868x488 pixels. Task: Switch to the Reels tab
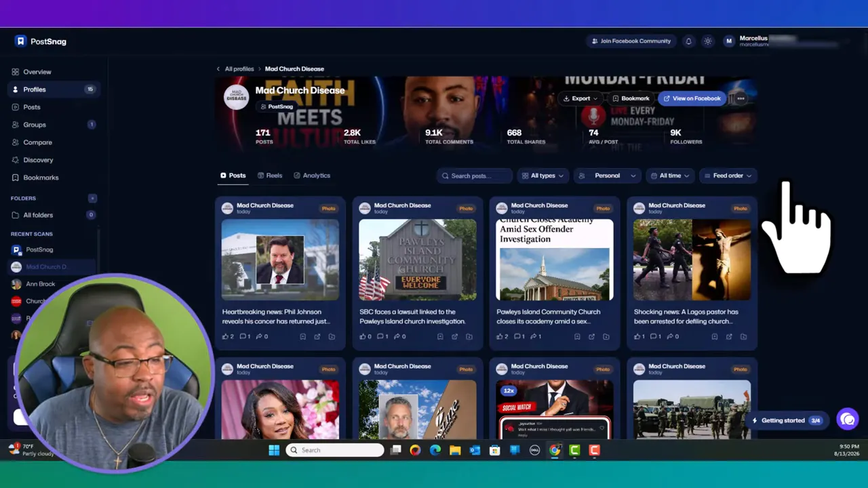pyautogui.click(x=269, y=176)
